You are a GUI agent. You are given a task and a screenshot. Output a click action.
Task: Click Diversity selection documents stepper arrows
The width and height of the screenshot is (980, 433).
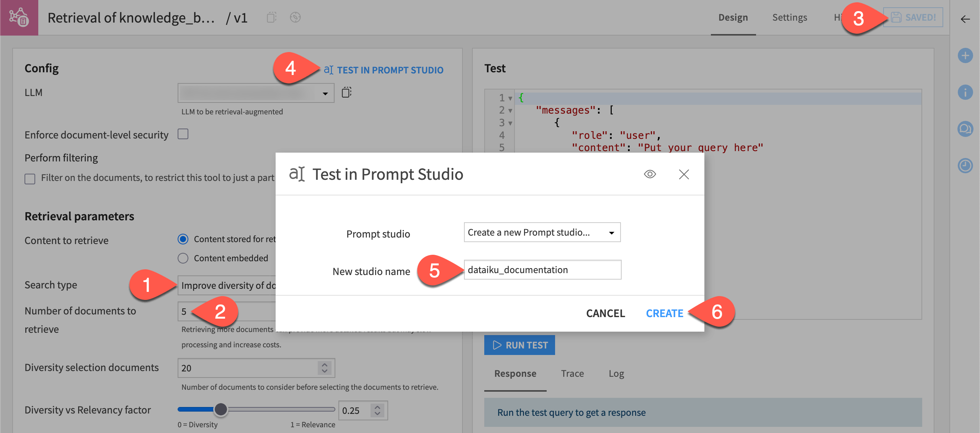324,368
